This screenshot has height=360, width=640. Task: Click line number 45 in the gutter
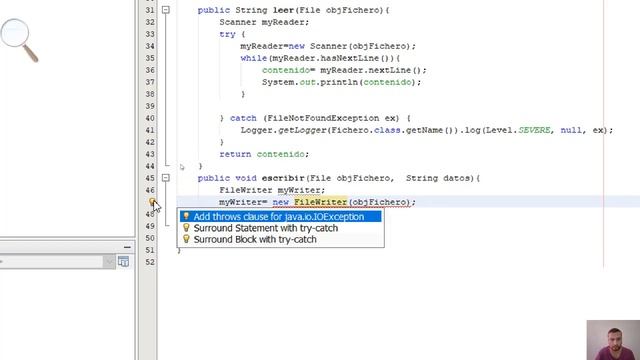coord(150,178)
